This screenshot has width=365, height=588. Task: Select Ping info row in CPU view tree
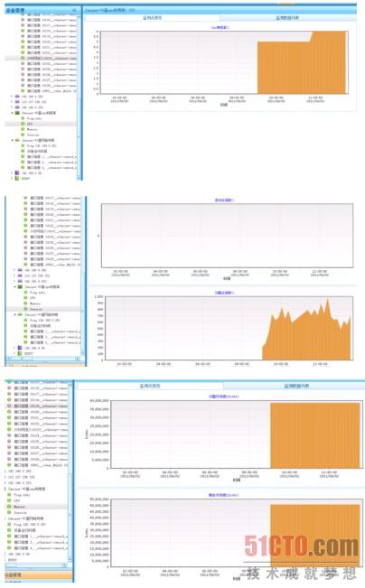pyautogui.click(x=41, y=118)
